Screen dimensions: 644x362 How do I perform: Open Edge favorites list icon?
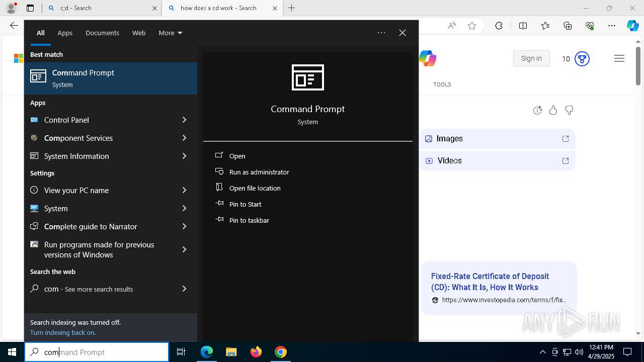[x=545, y=26]
